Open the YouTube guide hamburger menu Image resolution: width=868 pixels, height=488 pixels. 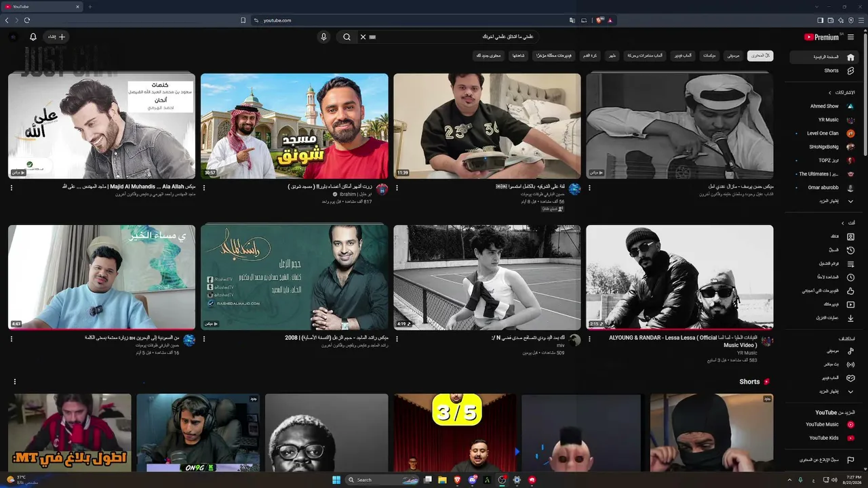click(851, 37)
